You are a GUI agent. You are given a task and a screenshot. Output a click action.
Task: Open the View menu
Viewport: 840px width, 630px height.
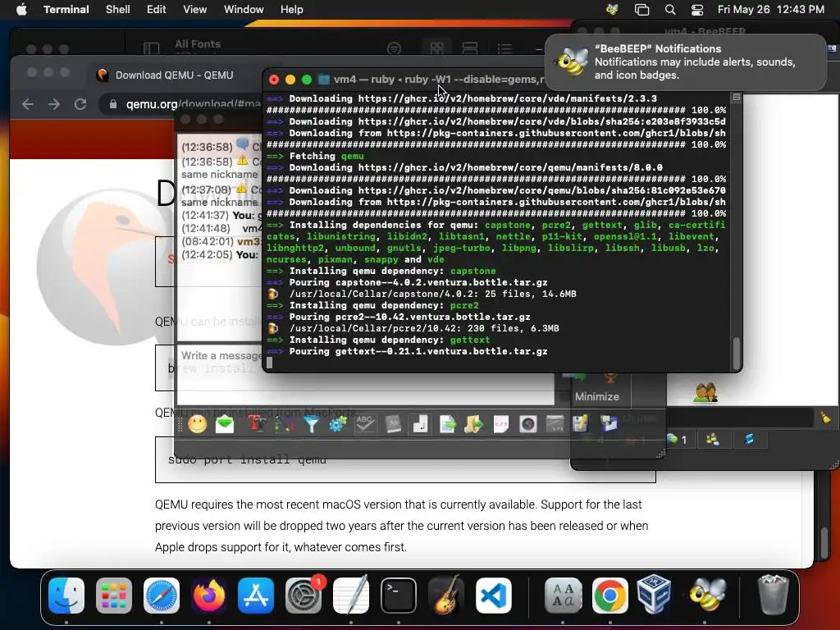pos(195,9)
